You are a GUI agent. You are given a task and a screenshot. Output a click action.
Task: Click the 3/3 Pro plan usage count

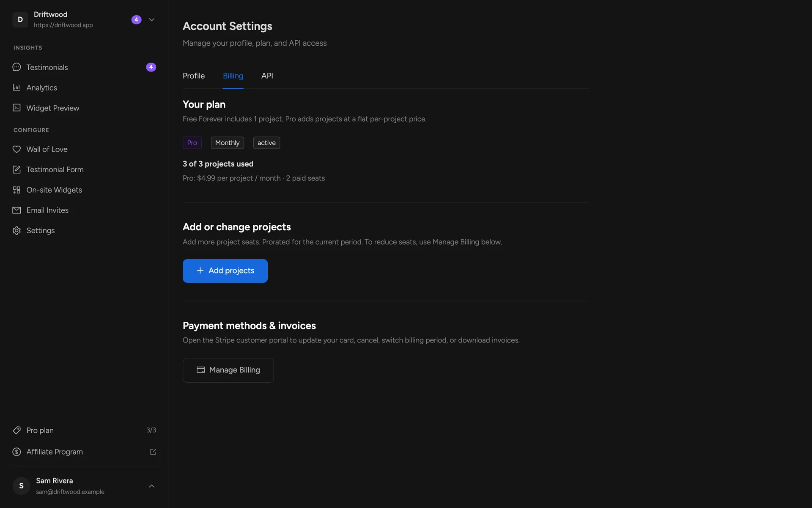coord(151,430)
